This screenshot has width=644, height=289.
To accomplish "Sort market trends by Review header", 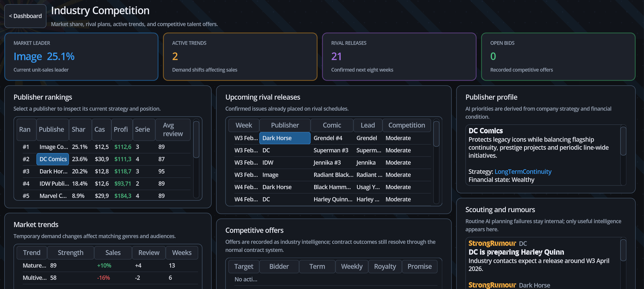I will click(x=149, y=253).
